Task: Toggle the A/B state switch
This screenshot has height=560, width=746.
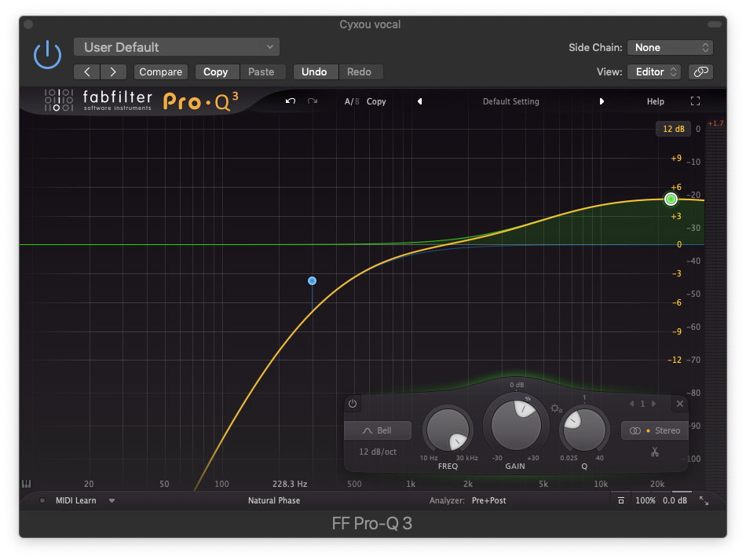Action: coord(352,101)
